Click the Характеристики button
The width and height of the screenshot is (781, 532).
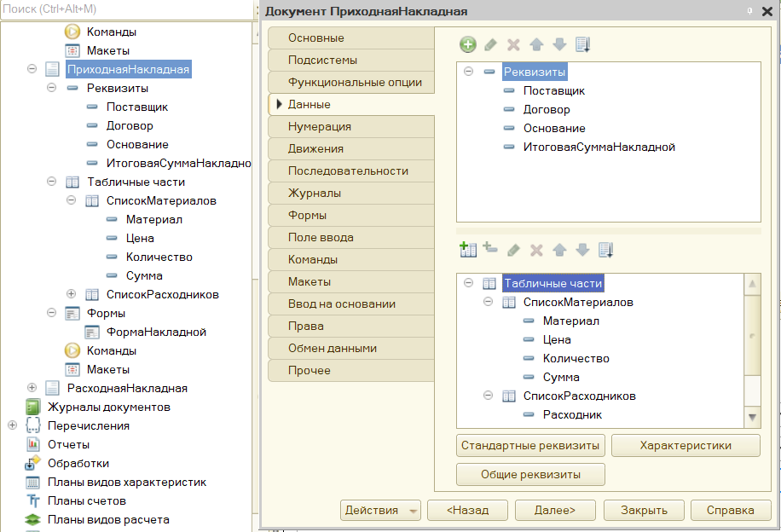tap(686, 445)
